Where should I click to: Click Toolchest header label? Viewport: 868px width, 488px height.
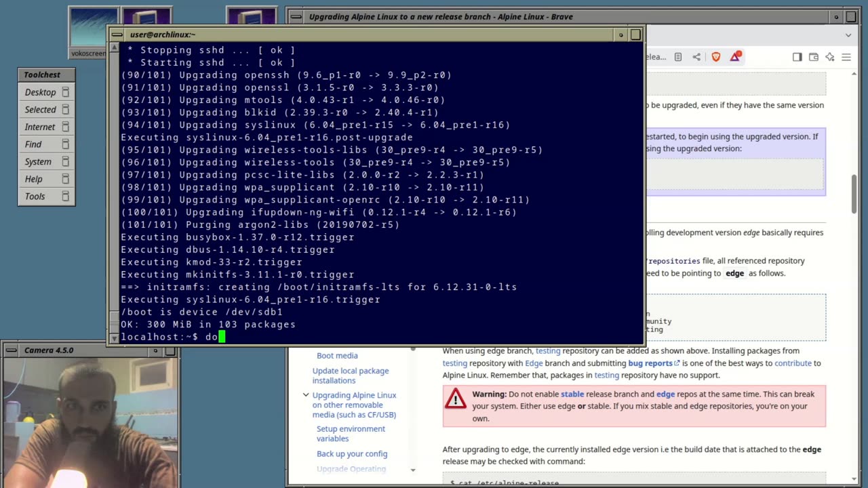(42, 75)
